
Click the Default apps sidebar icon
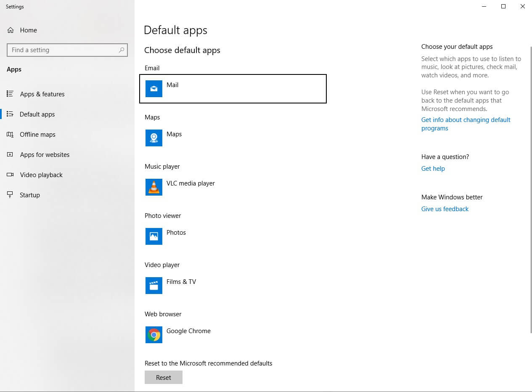click(x=10, y=114)
